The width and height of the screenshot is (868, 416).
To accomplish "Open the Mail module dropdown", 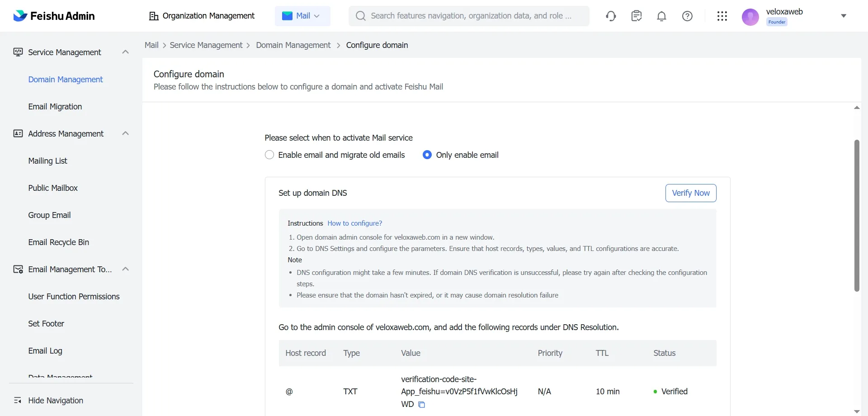I will [x=302, y=16].
